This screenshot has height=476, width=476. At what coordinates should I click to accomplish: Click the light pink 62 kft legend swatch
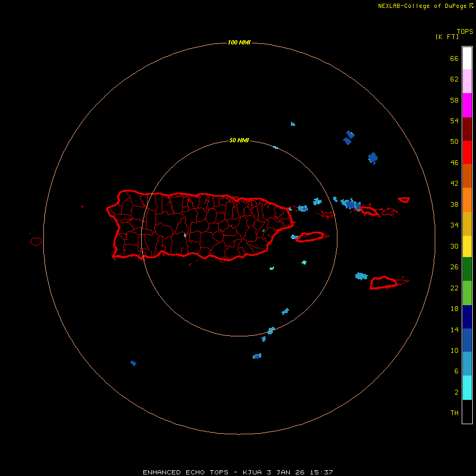pos(467,81)
